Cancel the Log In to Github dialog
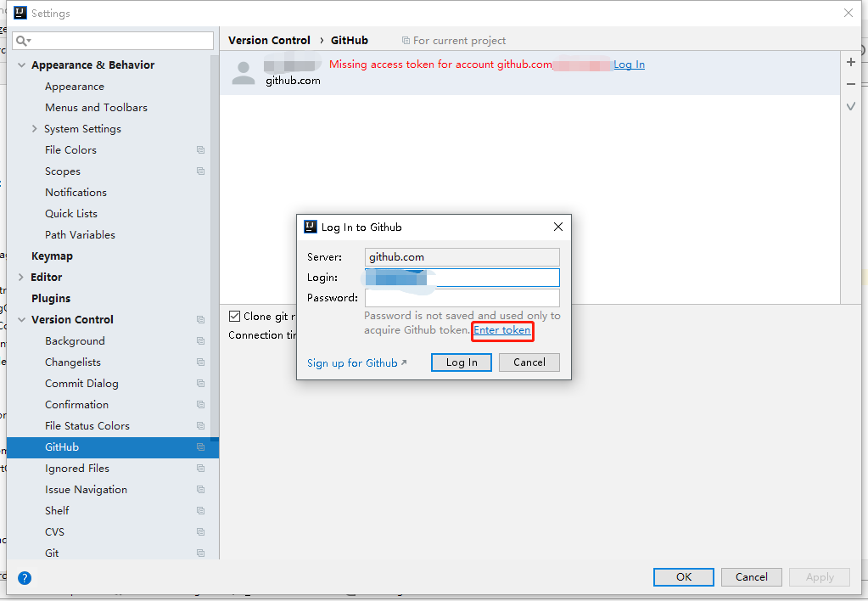This screenshot has height=601, width=868. coord(529,362)
